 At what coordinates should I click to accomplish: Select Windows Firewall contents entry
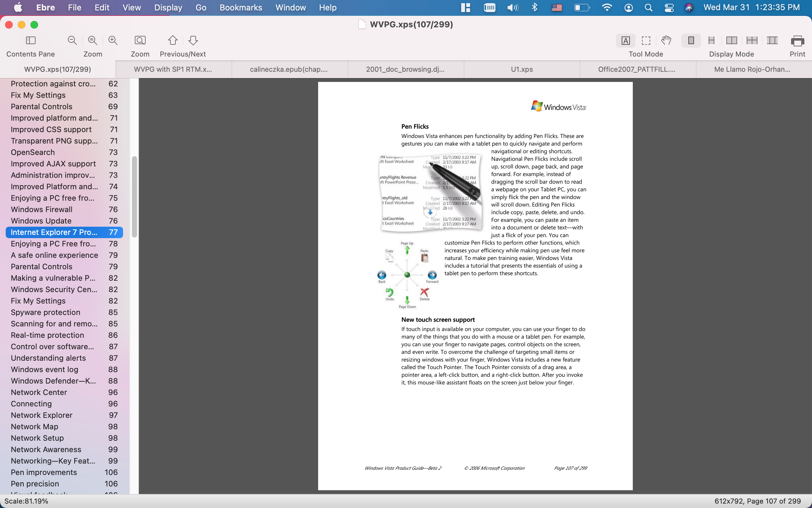pos(64,209)
